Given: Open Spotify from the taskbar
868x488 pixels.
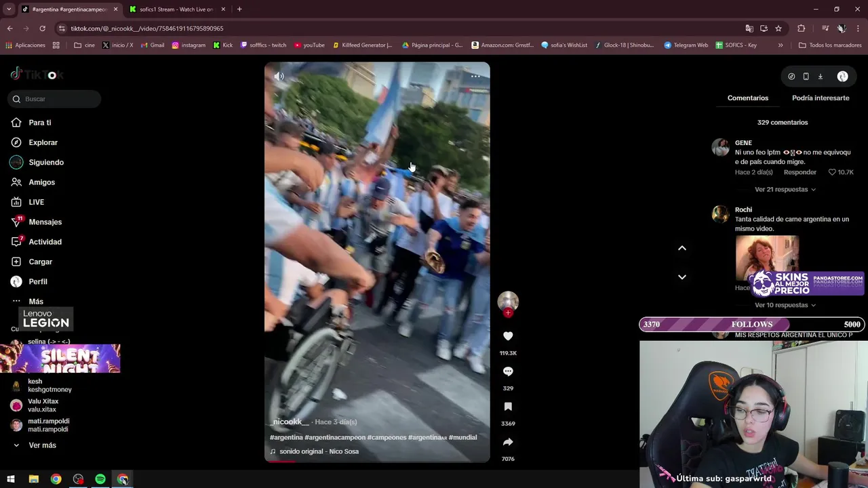Looking at the screenshot, I should (x=100, y=479).
